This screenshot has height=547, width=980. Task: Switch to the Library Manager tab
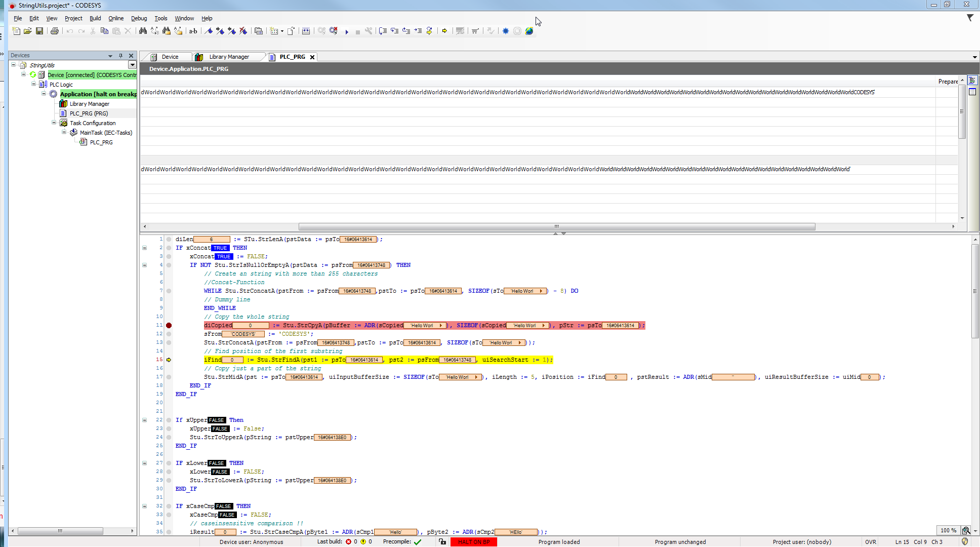coord(229,57)
